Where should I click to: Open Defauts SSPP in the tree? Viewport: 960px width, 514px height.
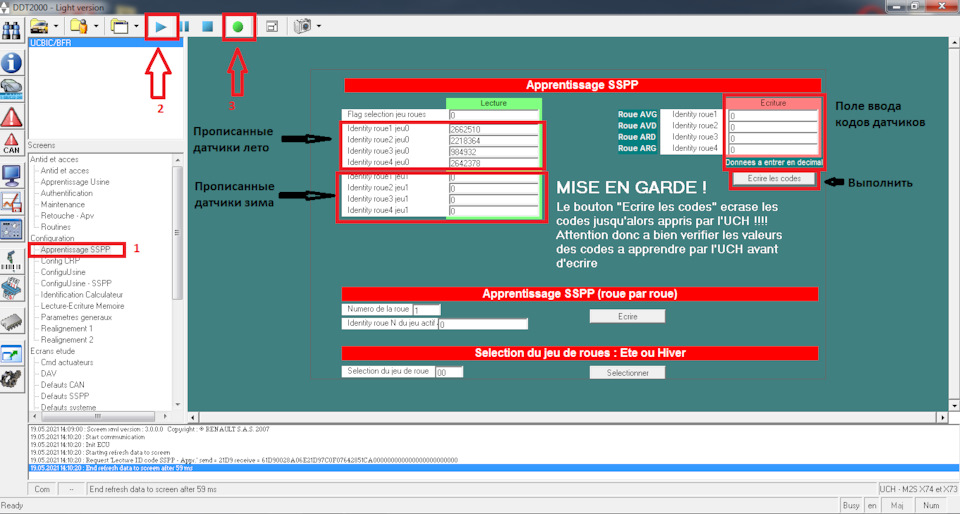[65, 396]
